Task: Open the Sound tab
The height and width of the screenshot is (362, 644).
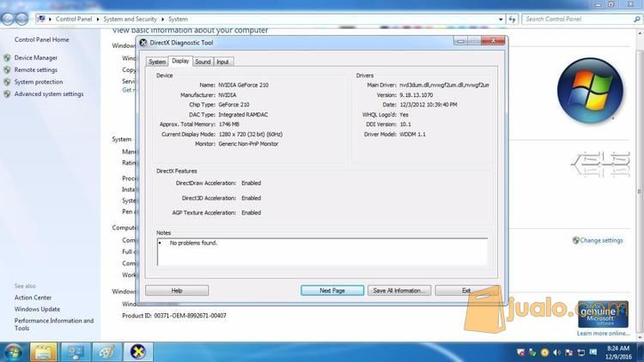Action: (x=203, y=62)
